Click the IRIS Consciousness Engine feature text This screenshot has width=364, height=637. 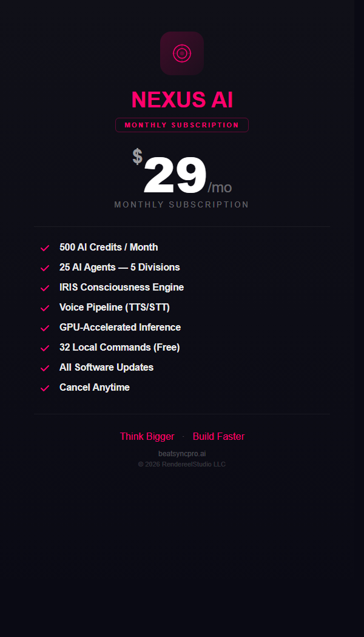[121, 288]
